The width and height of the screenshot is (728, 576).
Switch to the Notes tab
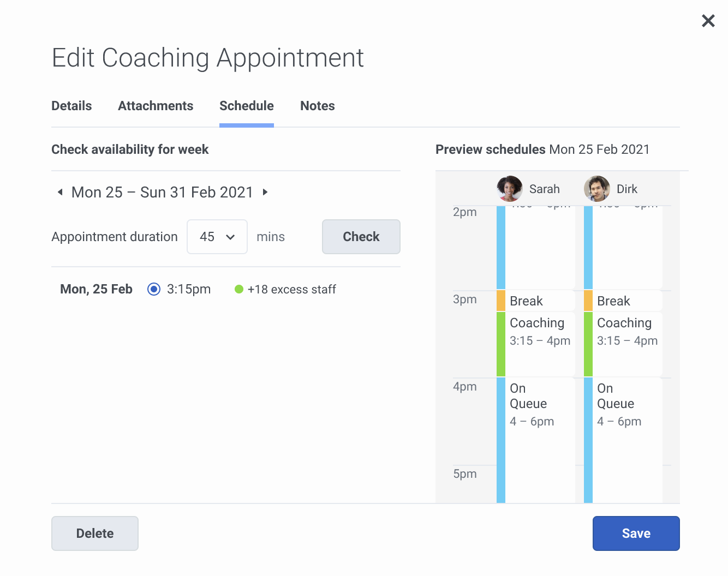[x=317, y=106]
